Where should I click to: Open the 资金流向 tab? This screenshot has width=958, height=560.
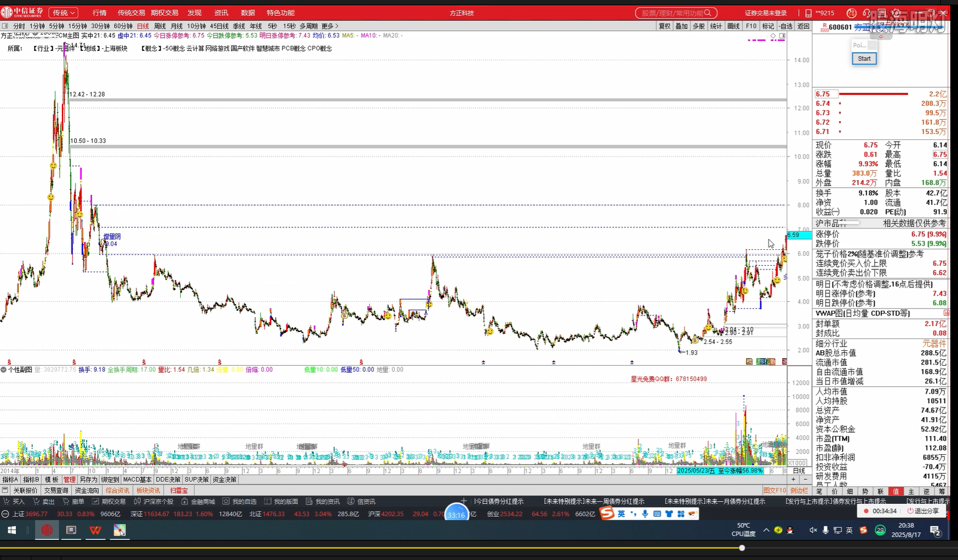[x=87, y=490]
